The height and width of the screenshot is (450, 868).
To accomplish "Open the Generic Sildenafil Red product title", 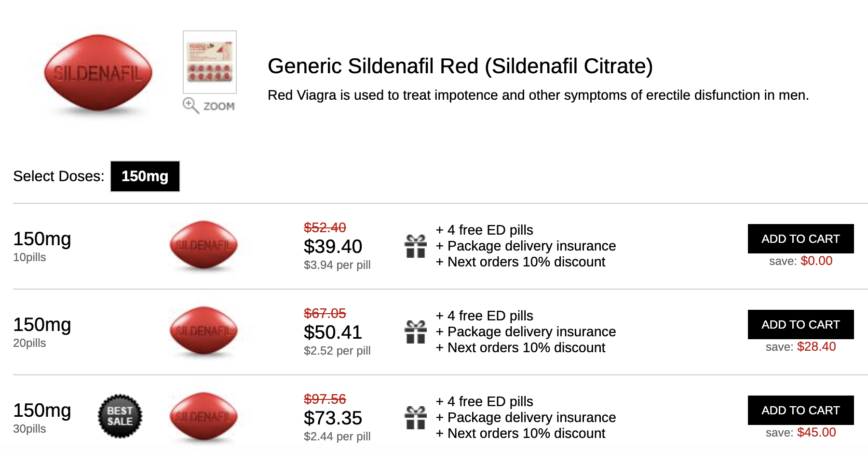I will point(461,66).
